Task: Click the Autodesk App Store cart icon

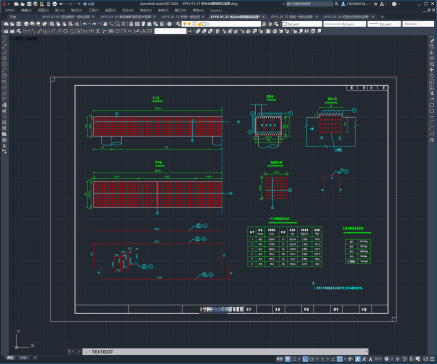Action: (x=375, y=4)
